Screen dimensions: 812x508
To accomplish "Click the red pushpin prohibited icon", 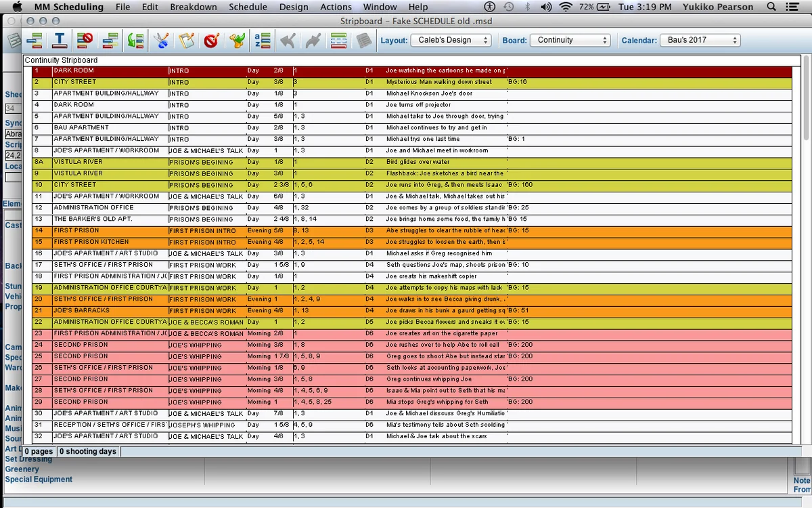I will [211, 41].
